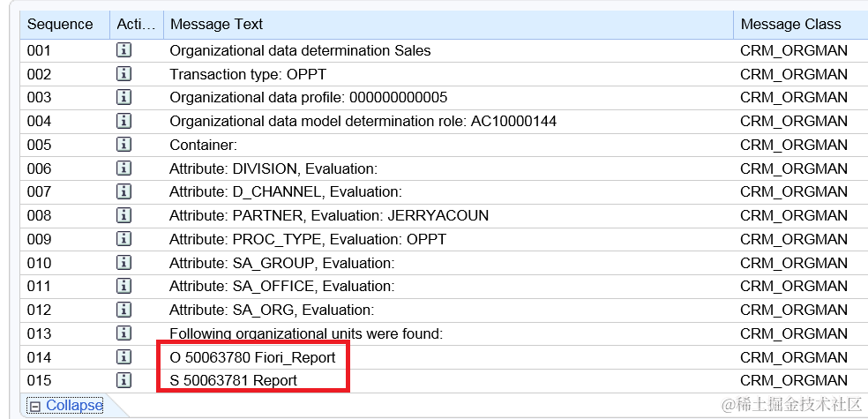The image size is (868, 419).
Task: Click info icon in row 013
Action: click(x=123, y=333)
